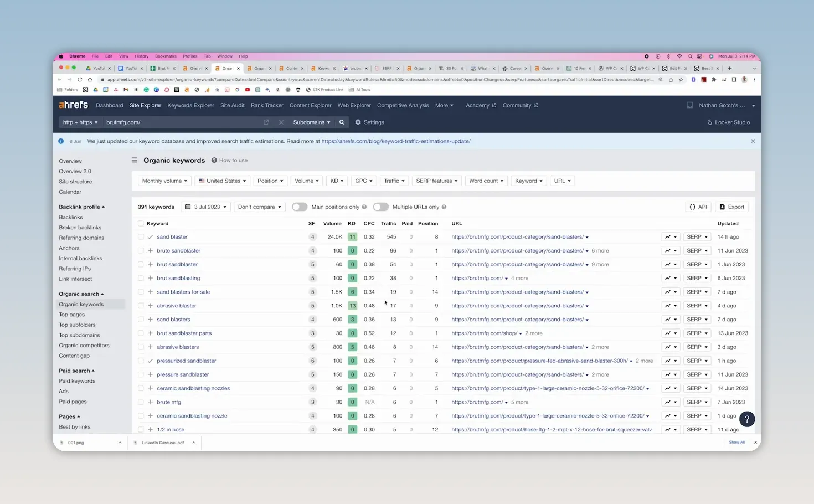
Task: Click the Chrome back arrow
Action: pyautogui.click(x=60, y=80)
